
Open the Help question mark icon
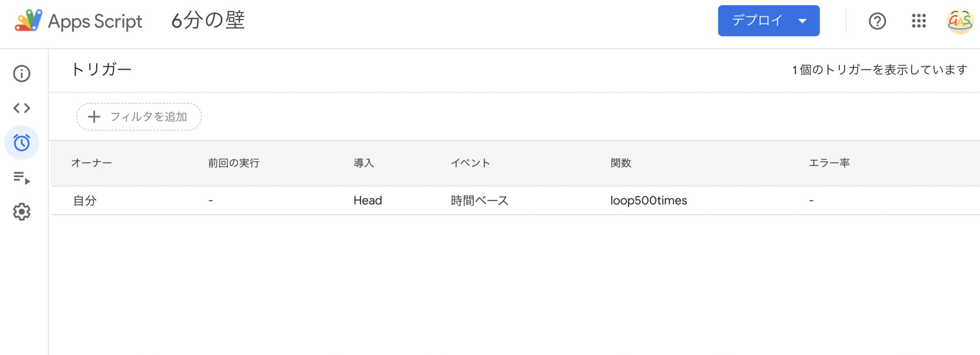point(877,21)
